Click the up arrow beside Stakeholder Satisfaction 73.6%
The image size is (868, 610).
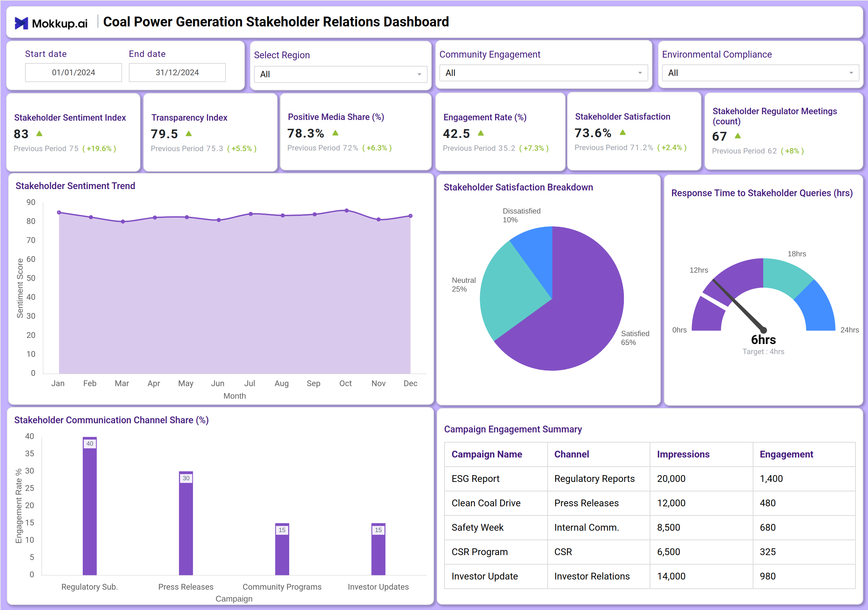click(x=623, y=132)
